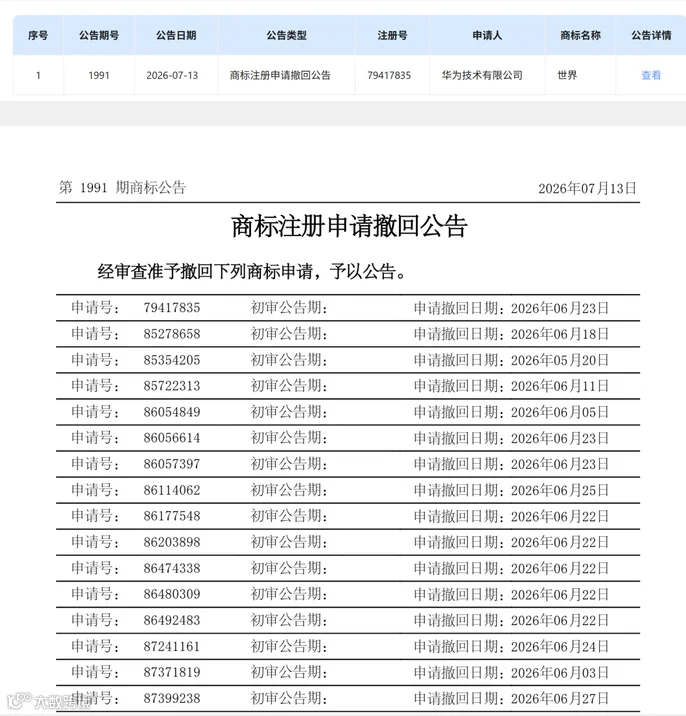The height and width of the screenshot is (716, 686).
Task: Select withdrawal date 2026年06月27日 in last row
Action: click(x=560, y=698)
